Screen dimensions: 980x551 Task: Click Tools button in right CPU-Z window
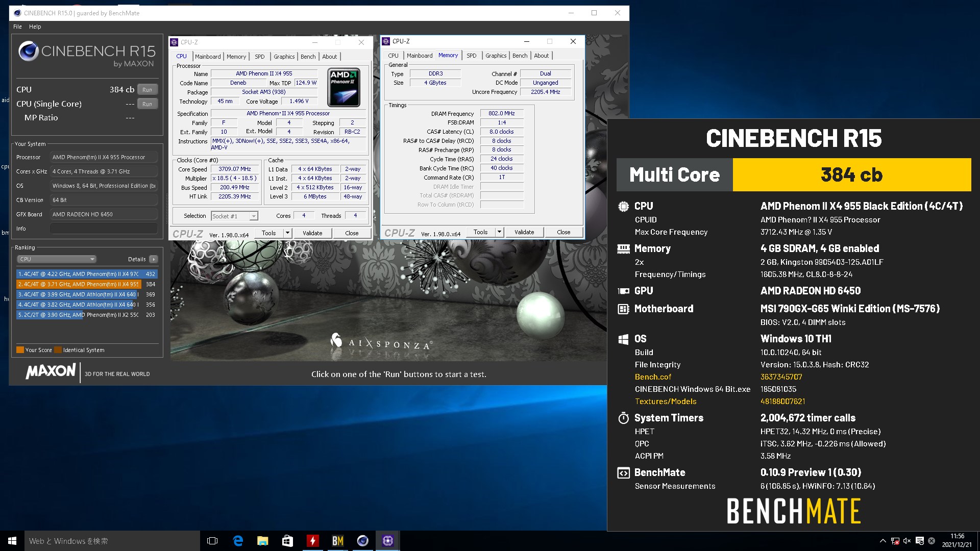tap(480, 232)
